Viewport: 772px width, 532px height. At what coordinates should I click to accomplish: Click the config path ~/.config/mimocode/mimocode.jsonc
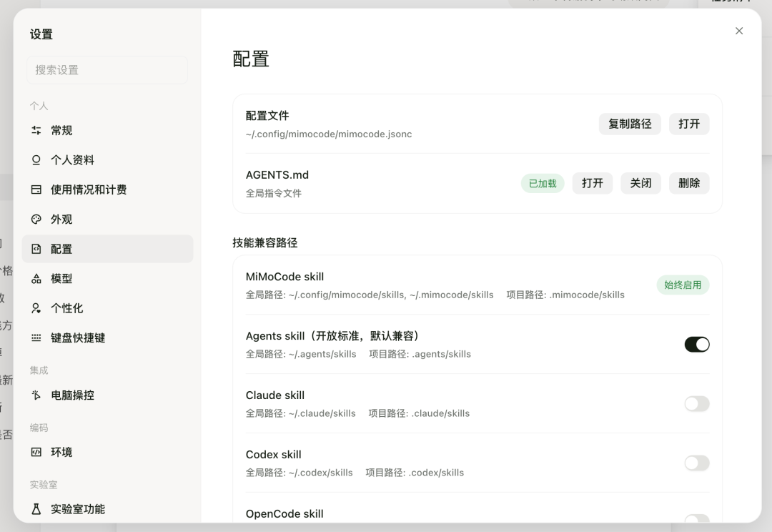point(329,134)
